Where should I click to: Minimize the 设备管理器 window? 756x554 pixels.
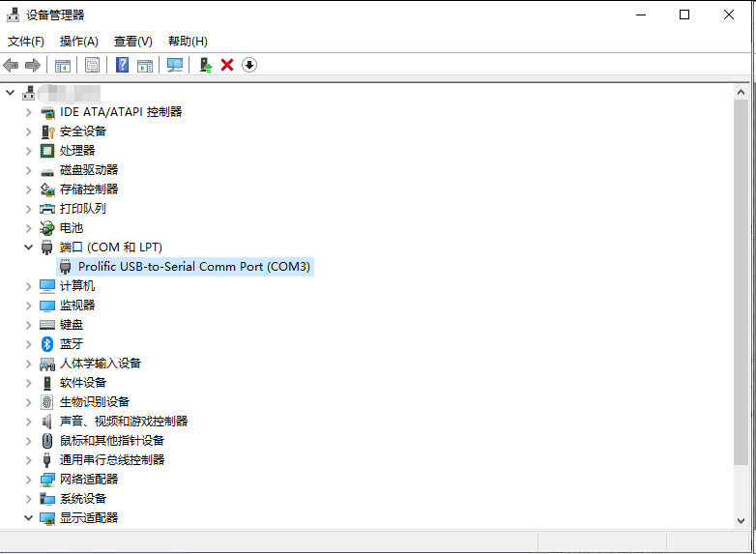pyautogui.click(x=641, y=15)
